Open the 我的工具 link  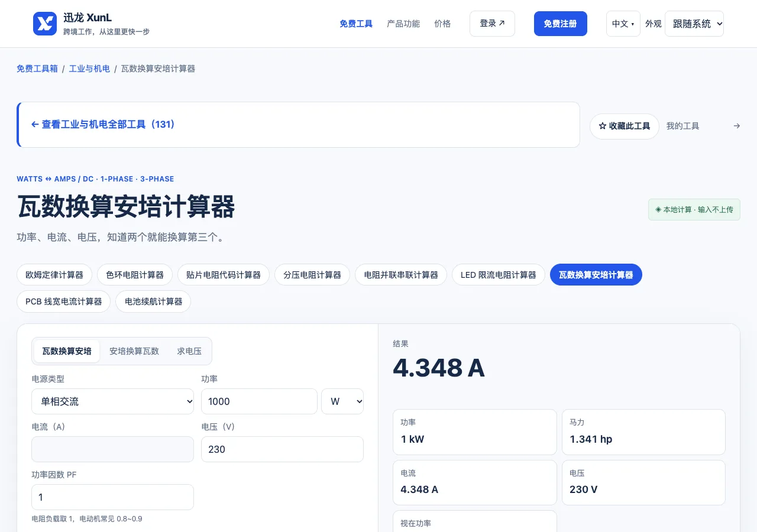683,126
